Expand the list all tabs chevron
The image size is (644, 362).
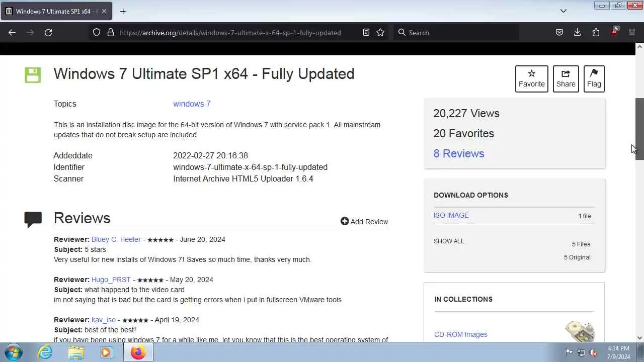click(x=563, y=11)
